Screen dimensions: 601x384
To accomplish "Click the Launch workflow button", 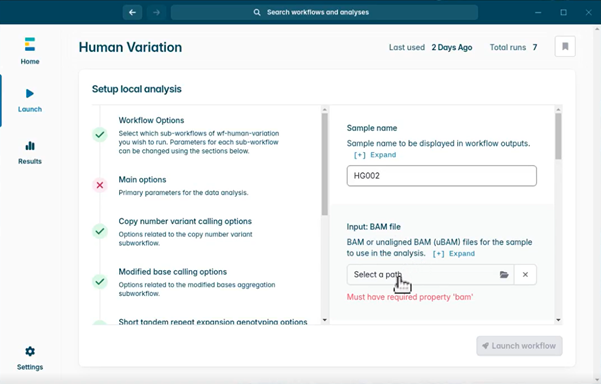I will click(519, 346).
